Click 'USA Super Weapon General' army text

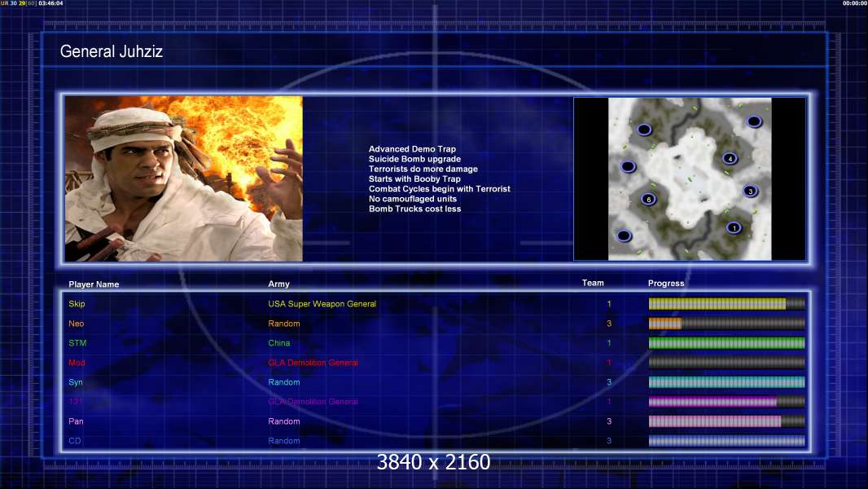(322, 303)
